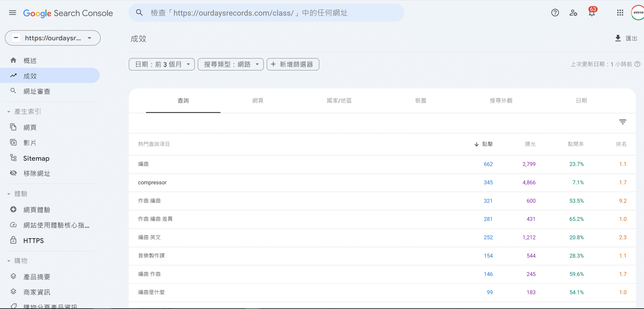This screenshot has width=644, height=309.
Task: Sort by the 點擊 column header
Action: (x=487, y=144)
